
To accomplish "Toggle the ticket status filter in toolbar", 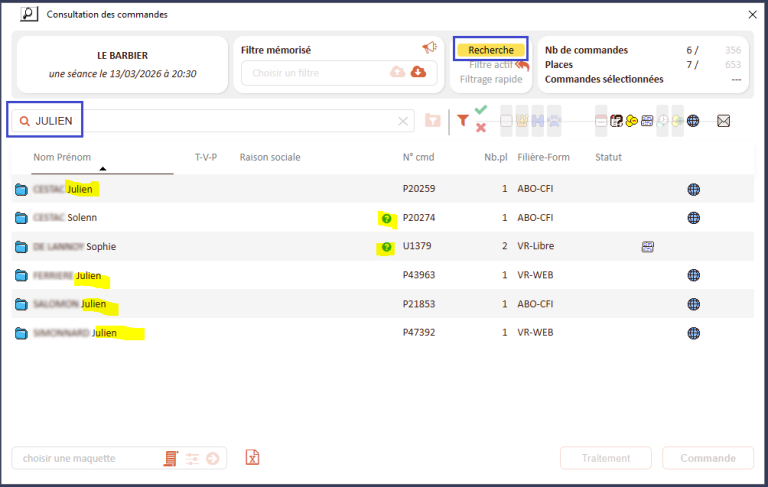I will (x=647, y=121).
